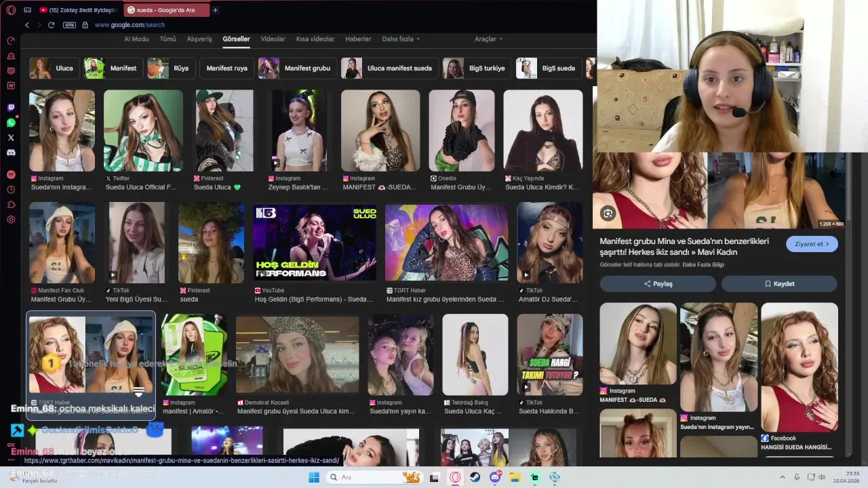Open Opera GX on the taskbar
Screen dimensions: 868x488
pyautogui.click(x=455, y=477)
